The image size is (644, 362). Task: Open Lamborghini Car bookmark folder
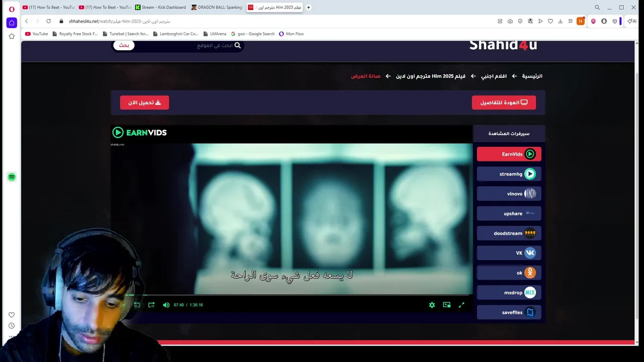pyautogui.click(x=176, y=34)
